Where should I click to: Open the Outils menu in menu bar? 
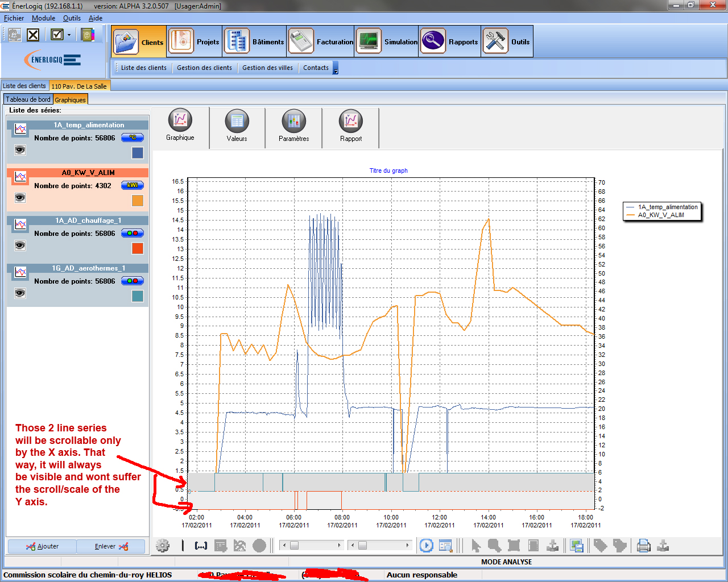tap(72, 18)
